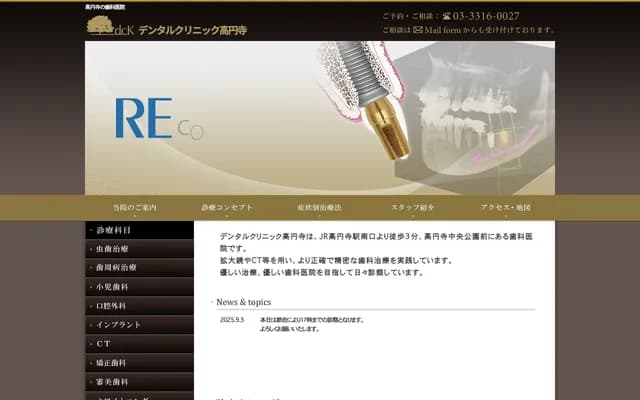Open the アクセス・地図 menu item

[505, 207]
